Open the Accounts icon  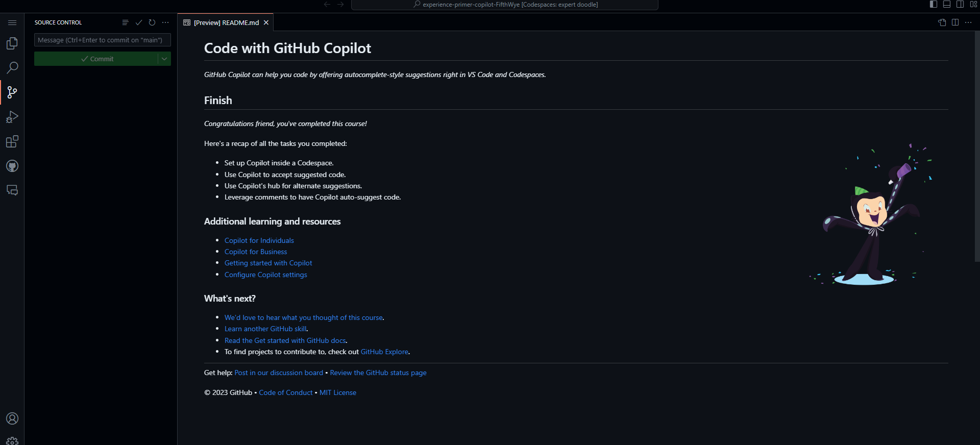click(x=12, y=418)
